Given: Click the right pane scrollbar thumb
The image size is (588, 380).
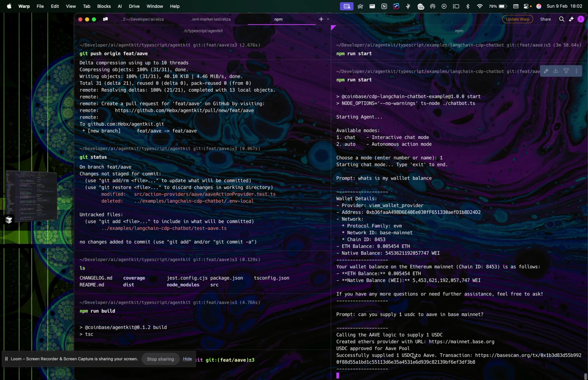Looking at the screenshot, I should tap(585, 376).
